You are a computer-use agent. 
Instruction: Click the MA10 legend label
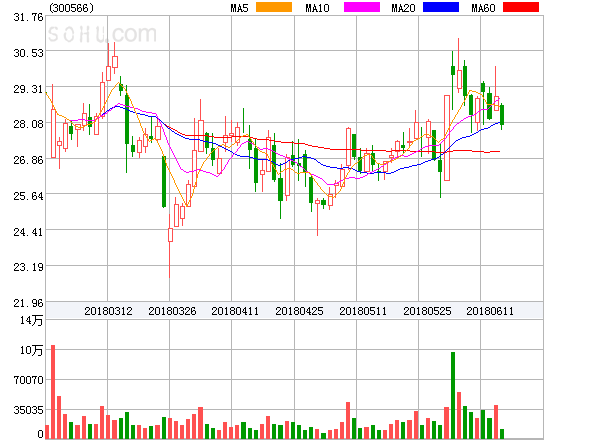(318, 8)
